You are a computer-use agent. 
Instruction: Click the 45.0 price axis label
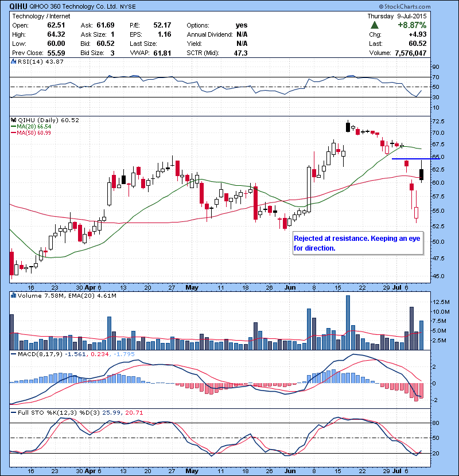[x=438, y=276]
